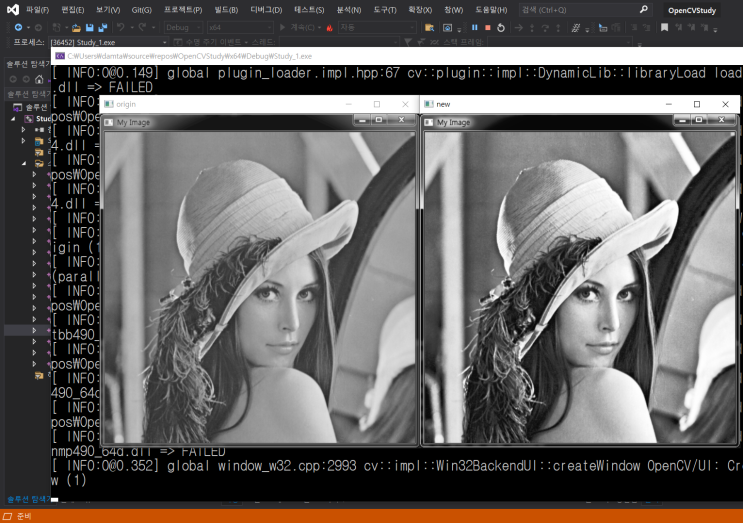Click the navigate backward arrow icon

click(x=18, y=27)
